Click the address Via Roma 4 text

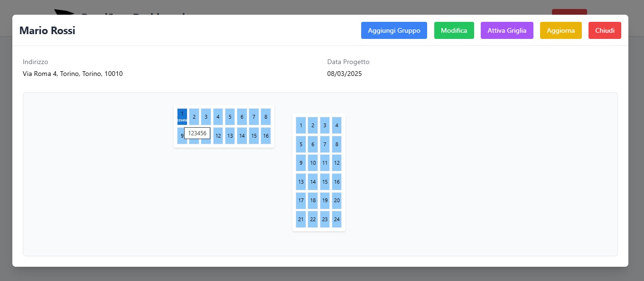click(73, 74)
